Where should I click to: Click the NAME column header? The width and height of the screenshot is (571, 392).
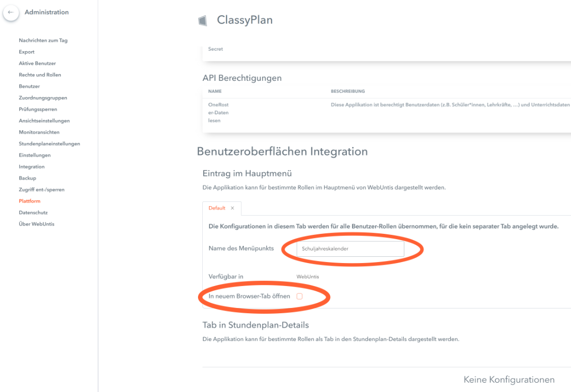[215, 91]
